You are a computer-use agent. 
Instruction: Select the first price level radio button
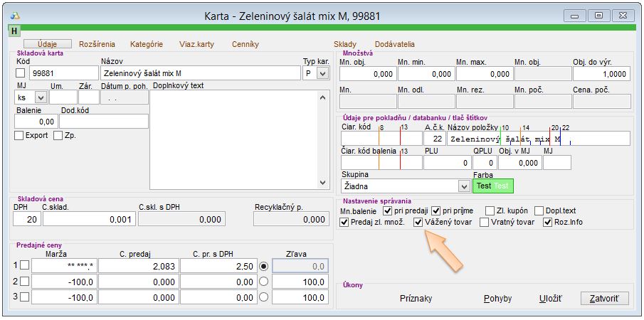point(263,266)
